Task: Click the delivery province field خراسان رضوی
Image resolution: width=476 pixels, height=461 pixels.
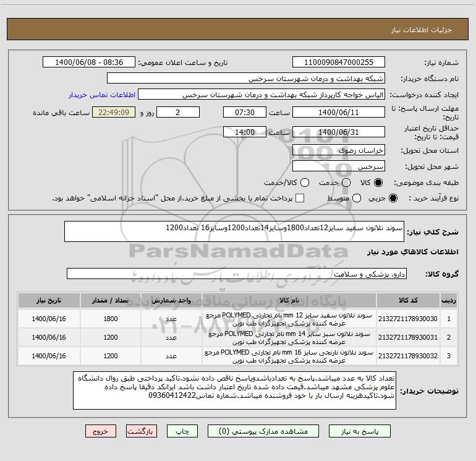Action: [x=339, y=150]
